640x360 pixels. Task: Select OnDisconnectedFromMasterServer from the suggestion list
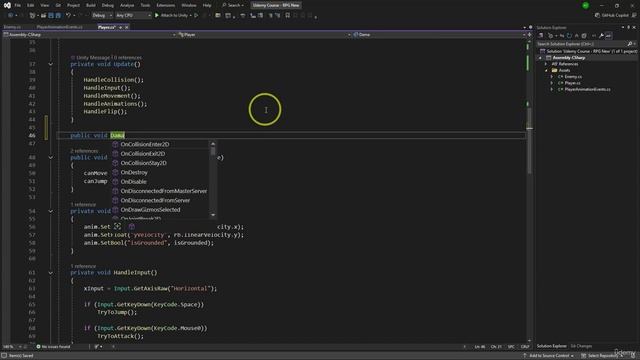160,191
